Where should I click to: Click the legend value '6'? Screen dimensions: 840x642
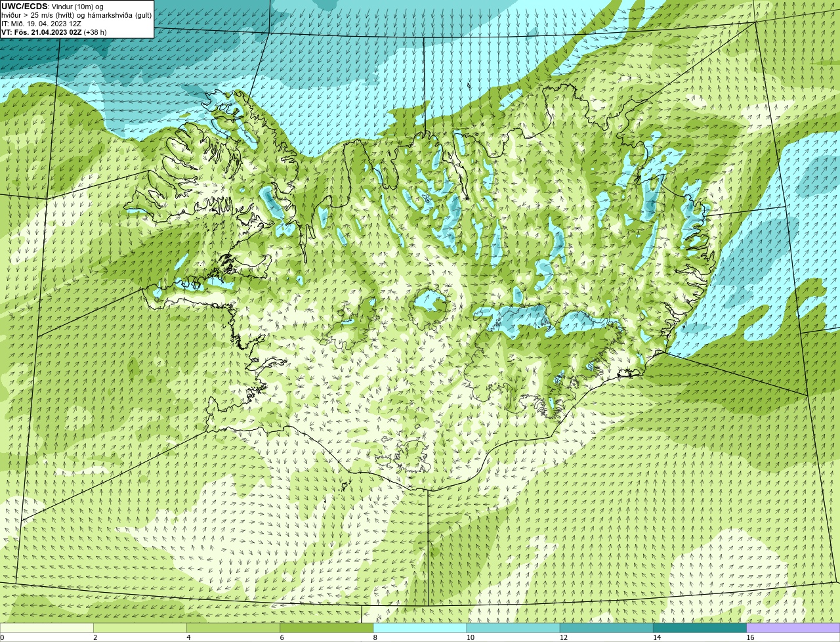click(282, 637)
